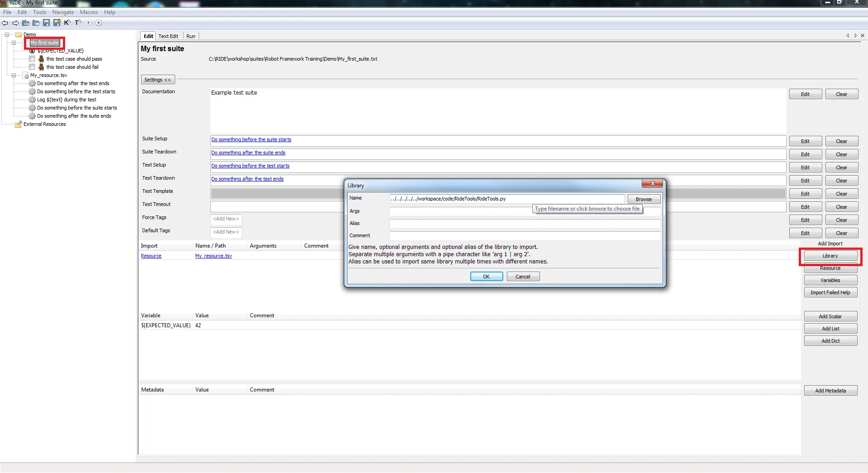Switch to the Text Edit tab
This screenshot has width=868, height=473.
168,36
